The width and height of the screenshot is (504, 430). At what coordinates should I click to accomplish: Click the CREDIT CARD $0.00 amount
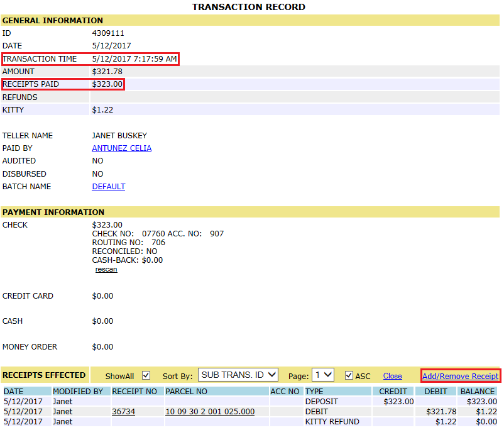pyautogui.click(x=102, y=296)
